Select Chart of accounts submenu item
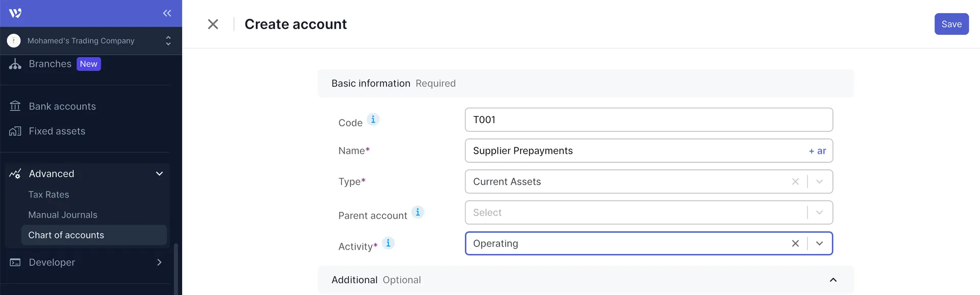980x295 pixels. click(94, 235)
